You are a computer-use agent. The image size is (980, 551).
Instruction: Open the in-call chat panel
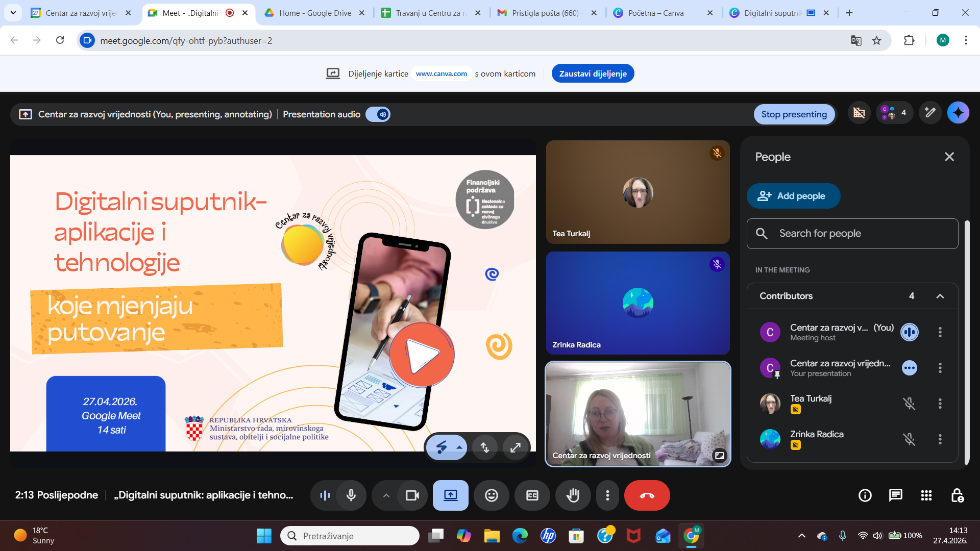[x=895, y=495]
